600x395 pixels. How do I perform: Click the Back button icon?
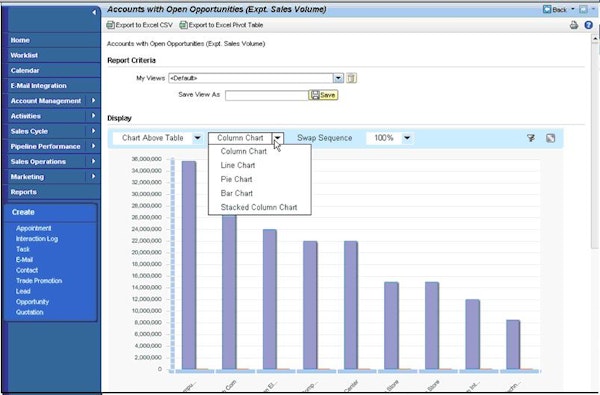[547, 9]
